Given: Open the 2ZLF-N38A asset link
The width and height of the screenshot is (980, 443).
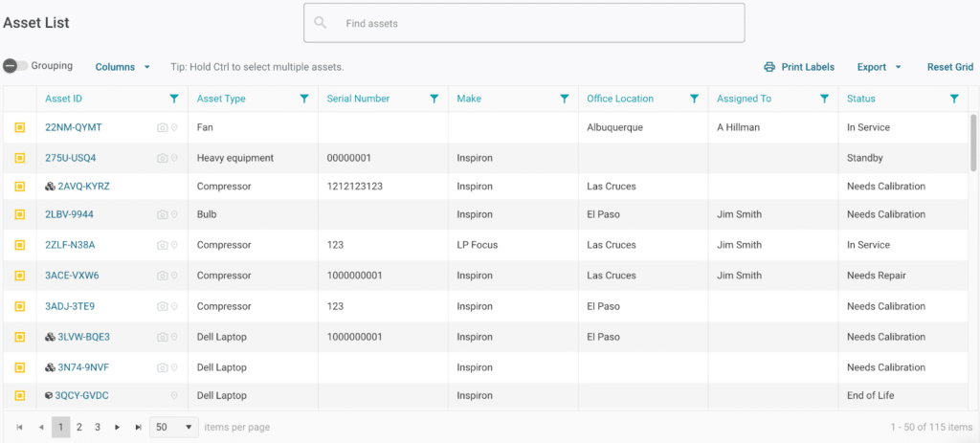Looking at the screenshot, I should [x=70, y=245].
